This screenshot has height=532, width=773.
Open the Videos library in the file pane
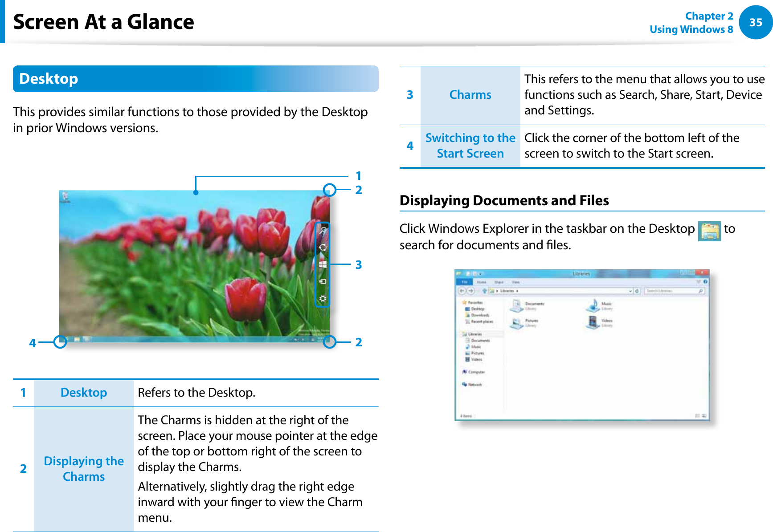(x=600, y=322)
